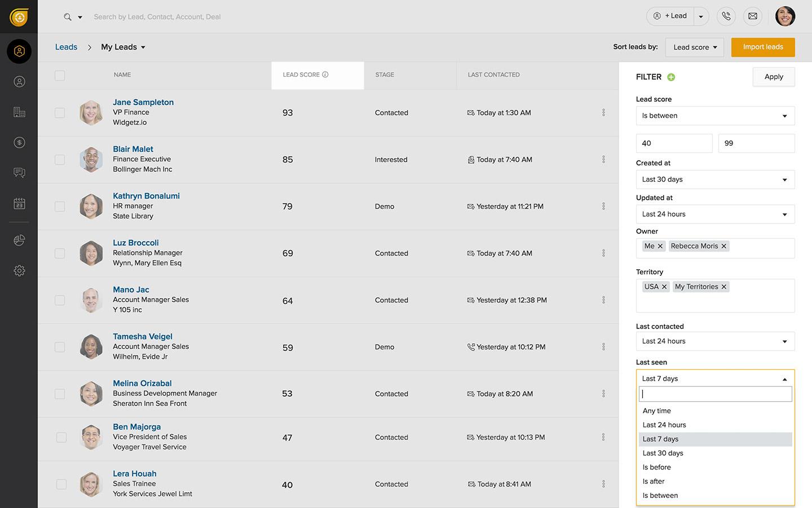Click the phone icon in top bar
Screen dimensions: 812x508
726,16
